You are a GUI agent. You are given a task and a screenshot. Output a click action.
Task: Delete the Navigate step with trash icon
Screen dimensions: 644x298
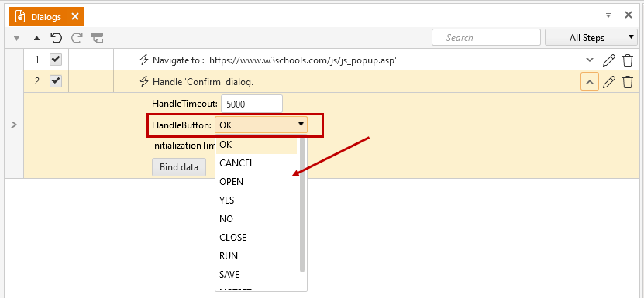click(628, 60)
